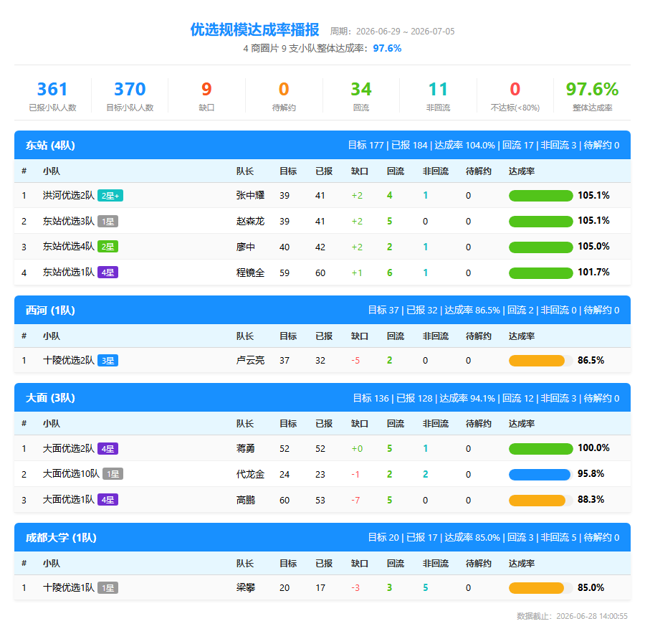This screenshot has height=644, width=645.
Task: Click team name 东站优选4队
Action: point(69,247)
